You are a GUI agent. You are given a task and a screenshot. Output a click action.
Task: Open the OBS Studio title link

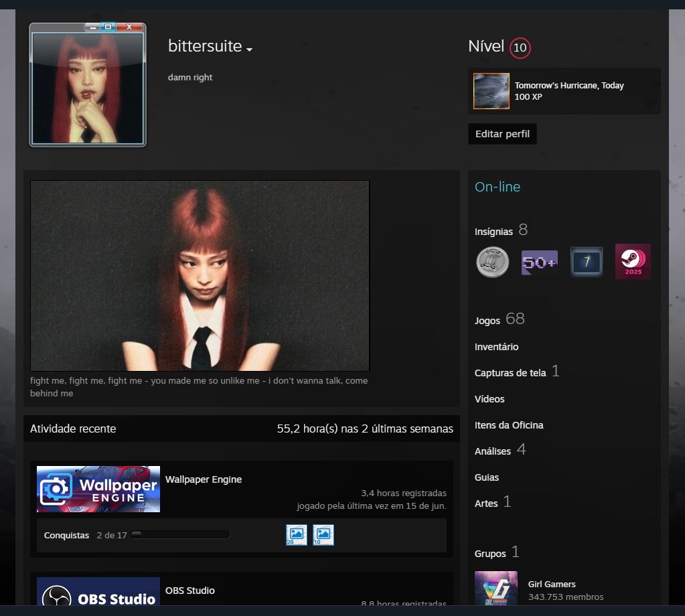click(x=190, y=591)
